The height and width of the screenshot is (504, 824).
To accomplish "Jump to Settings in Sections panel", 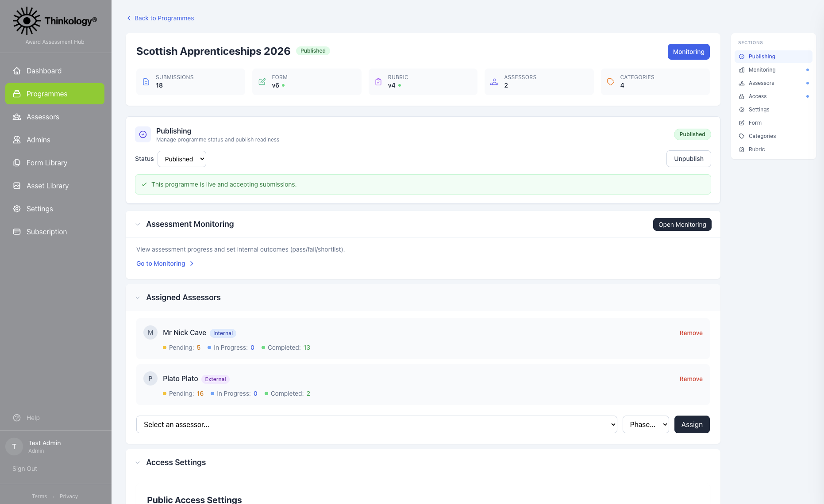I will [773, 110].
